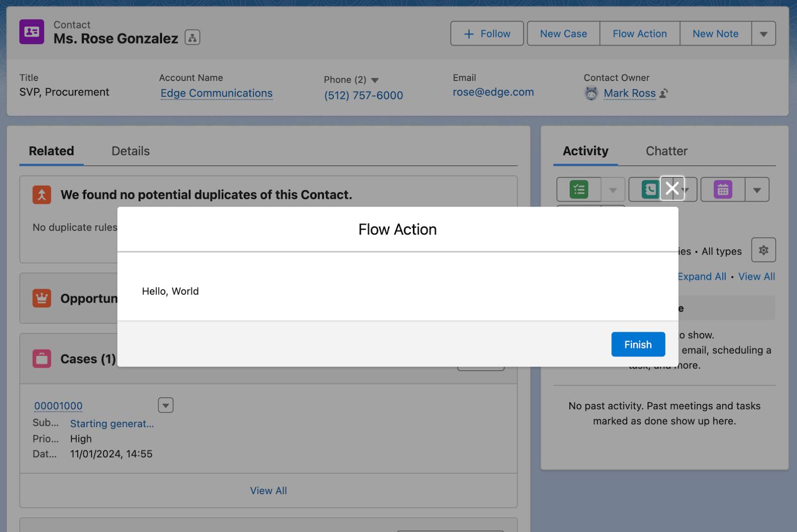Open the Edge Communications account link
The image size is (797, 532).
point(216,93)
